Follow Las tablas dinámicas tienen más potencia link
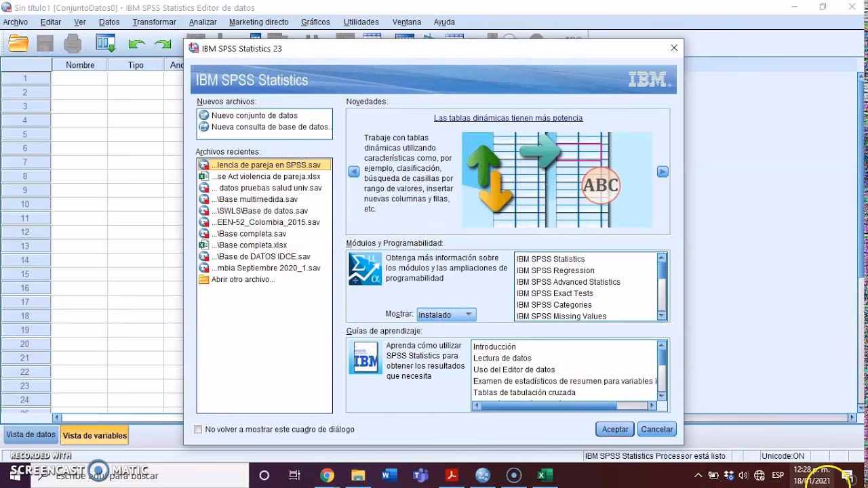The width and height of the screenshot is (868, 488). pos(508,118)
